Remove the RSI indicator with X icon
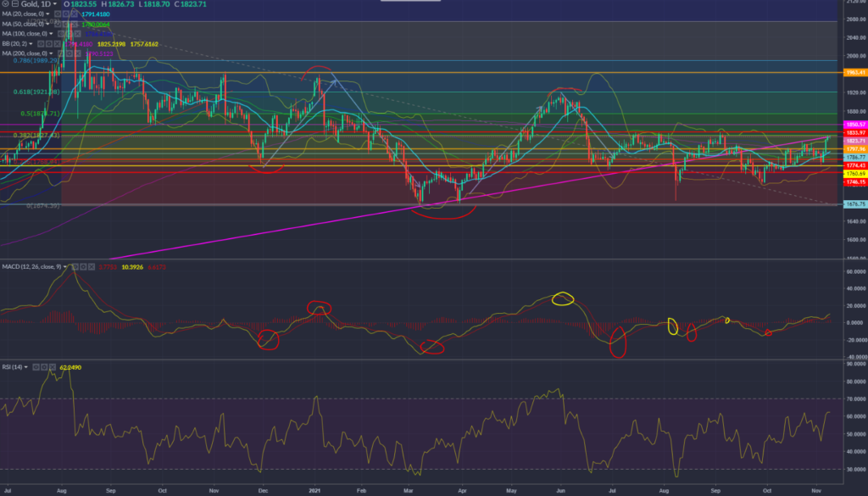 coord(53,367)
